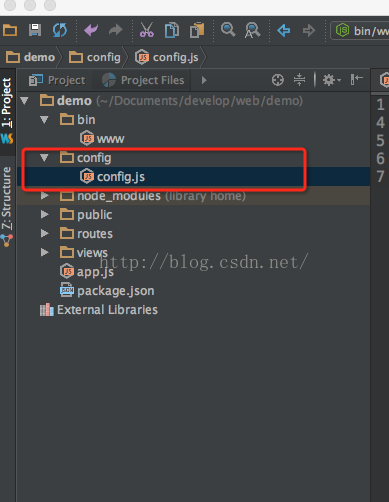
Task: Redo with the gray arrow icon
Action: (x=116, y=30)
